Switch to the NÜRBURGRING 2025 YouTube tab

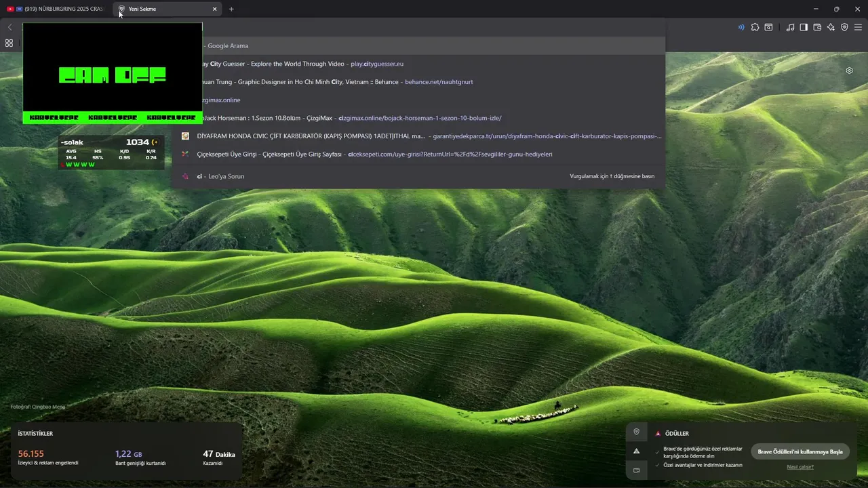55,9
